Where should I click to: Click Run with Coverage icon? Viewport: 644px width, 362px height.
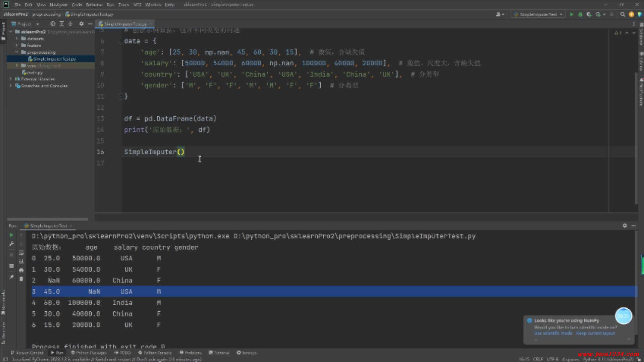(x=589, y=14)
